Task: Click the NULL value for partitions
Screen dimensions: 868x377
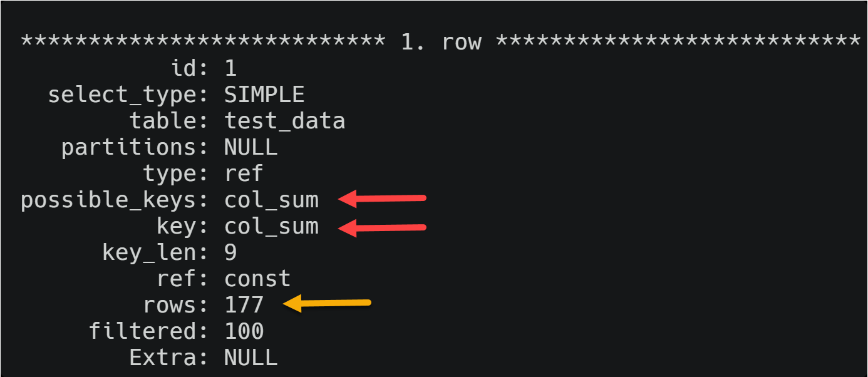Action: (x=251, y=147)
